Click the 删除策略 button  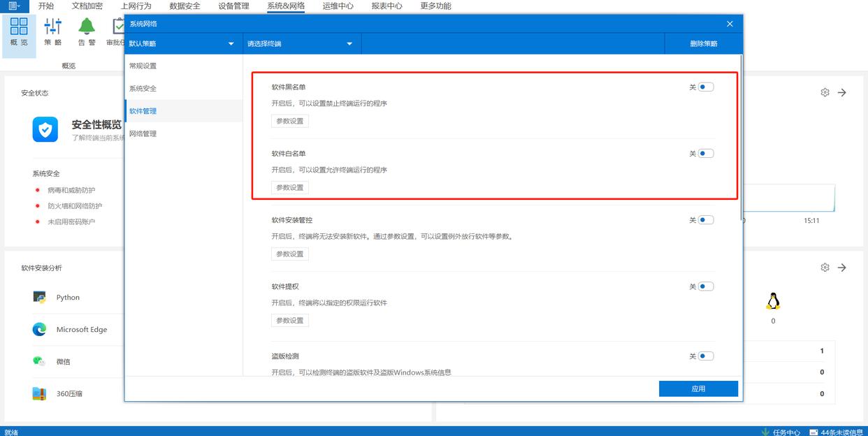[x=703, y=43]
